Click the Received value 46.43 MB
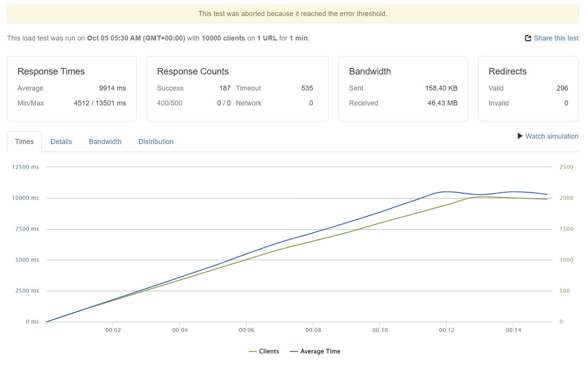Image resolution: width=588 pixels, height=377 pixels. tap(442, 103)
